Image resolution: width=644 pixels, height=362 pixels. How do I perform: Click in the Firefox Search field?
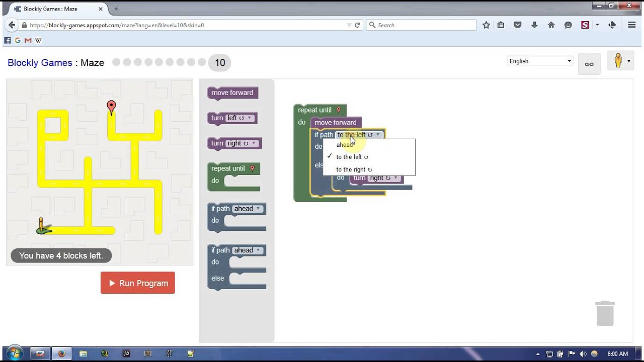pos(422,25)
